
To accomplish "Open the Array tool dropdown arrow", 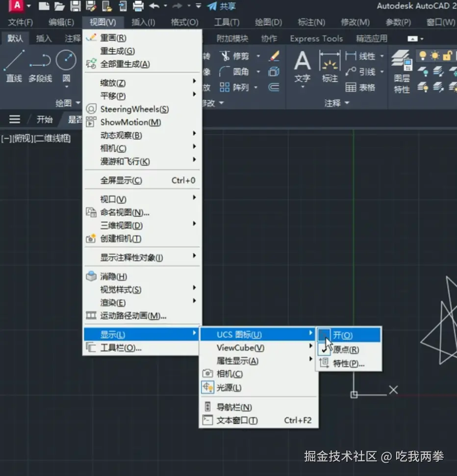I will coord(255,88).
